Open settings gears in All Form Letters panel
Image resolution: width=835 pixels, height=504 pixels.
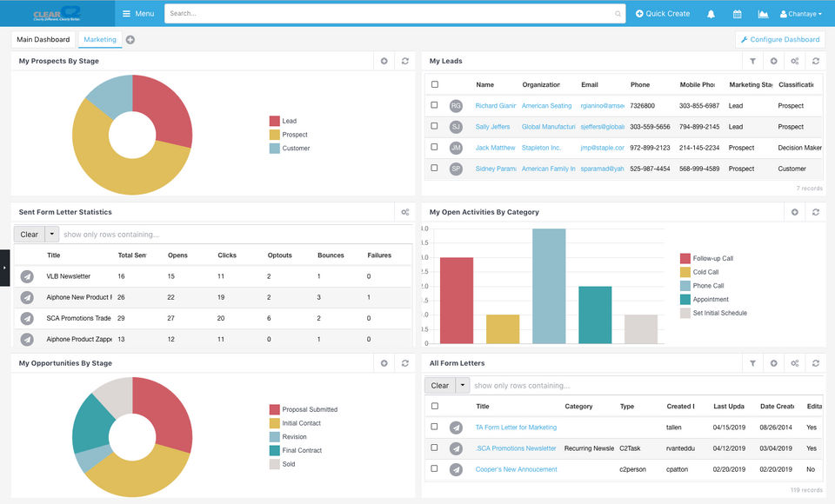click(x=794, y=363)
